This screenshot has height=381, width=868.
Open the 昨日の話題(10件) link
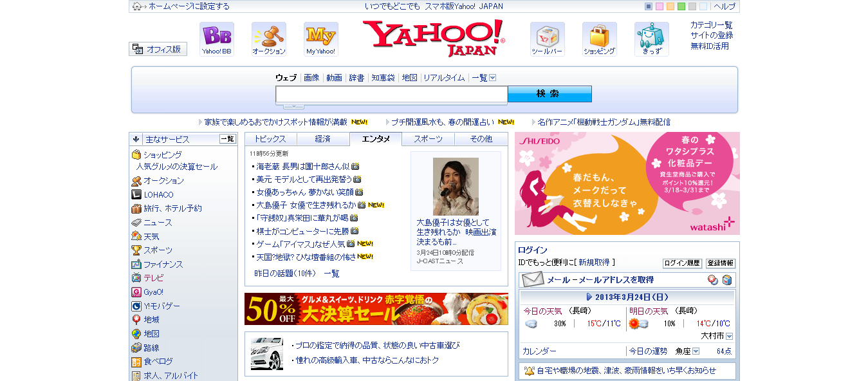[285, 274]
